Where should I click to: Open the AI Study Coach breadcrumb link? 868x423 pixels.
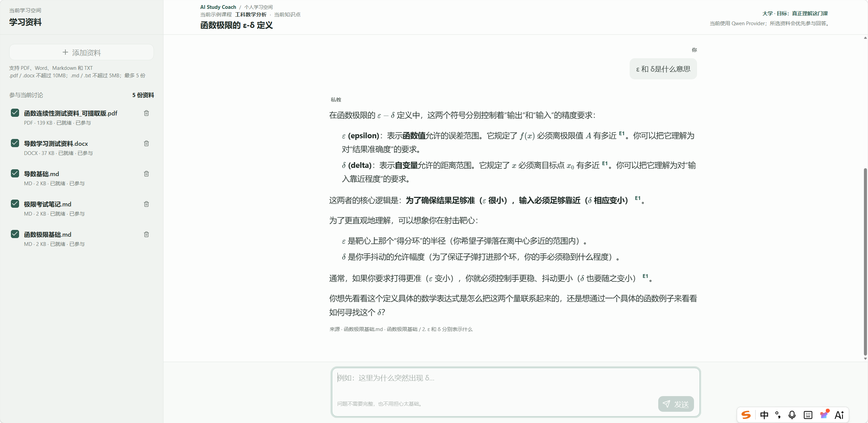pos(218,7)
